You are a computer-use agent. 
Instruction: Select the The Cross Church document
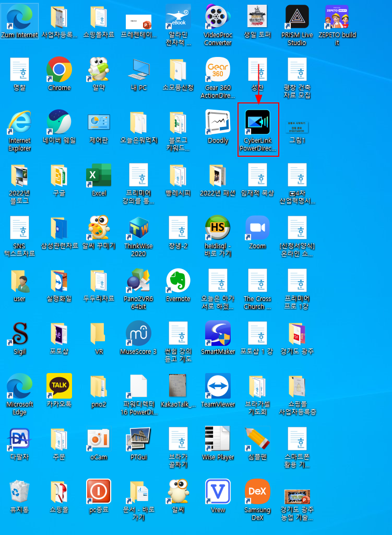coord(258,281)
